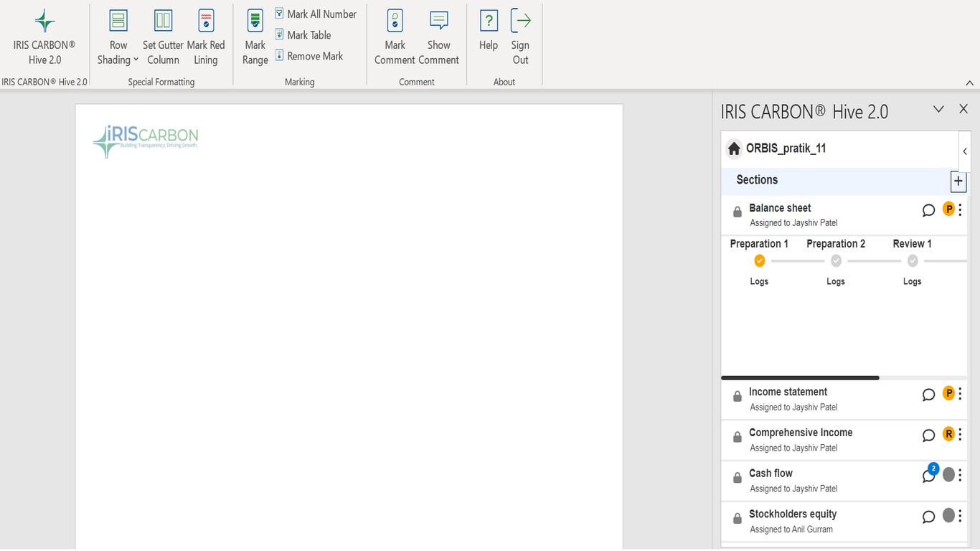Click lock icon for Cash flow
This screenshot has width=980, height=551.
737,479
